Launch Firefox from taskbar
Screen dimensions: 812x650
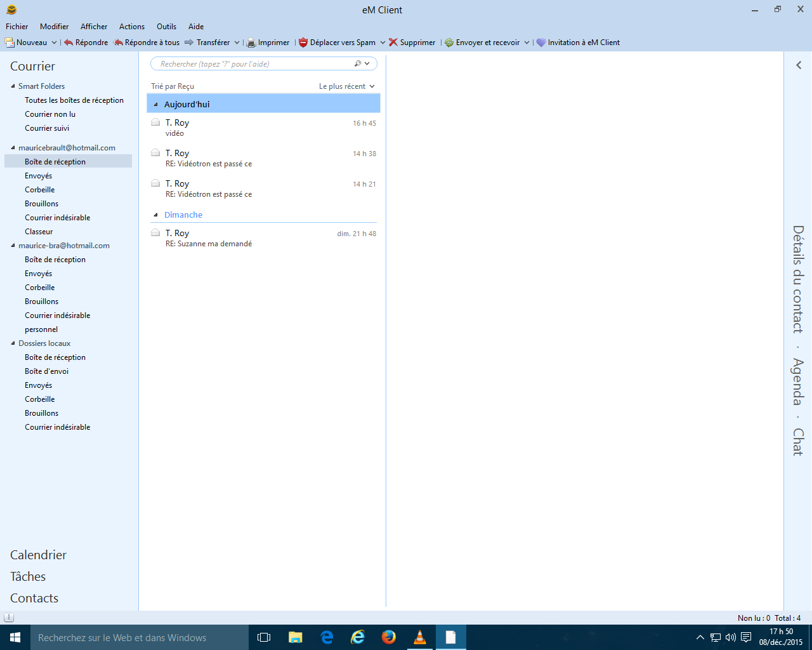coord(389,637)
